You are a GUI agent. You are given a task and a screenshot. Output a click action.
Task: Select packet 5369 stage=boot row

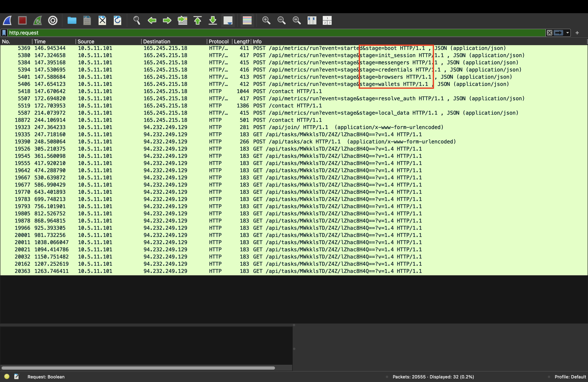[x=294, y=48]
